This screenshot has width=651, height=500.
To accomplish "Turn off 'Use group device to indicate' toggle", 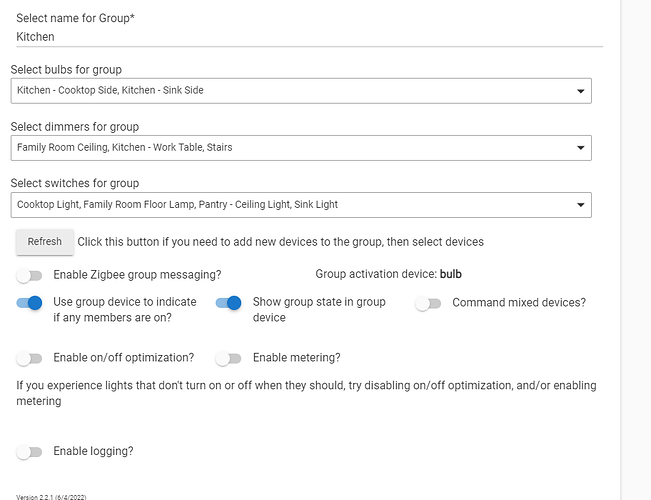I will pyautogui.click(x=29, y=303).
